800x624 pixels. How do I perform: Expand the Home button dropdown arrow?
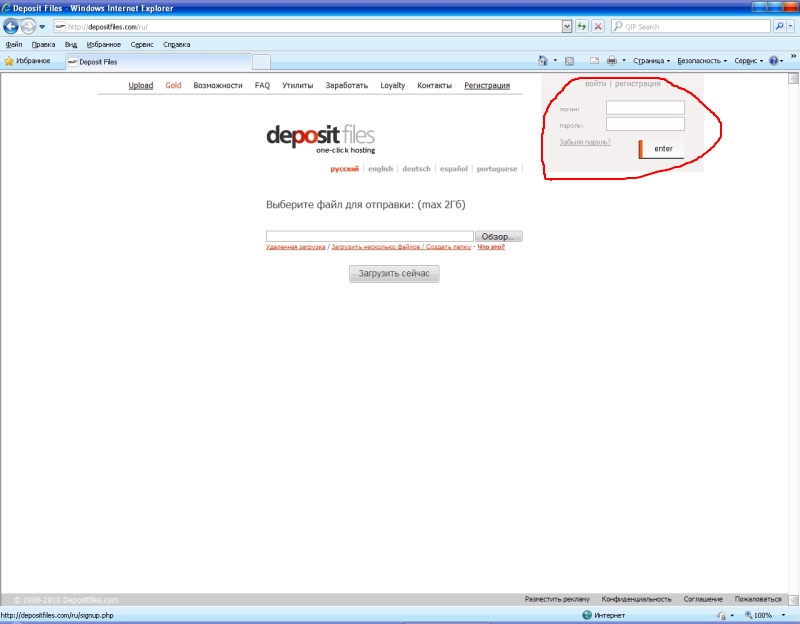click(555, 61)
